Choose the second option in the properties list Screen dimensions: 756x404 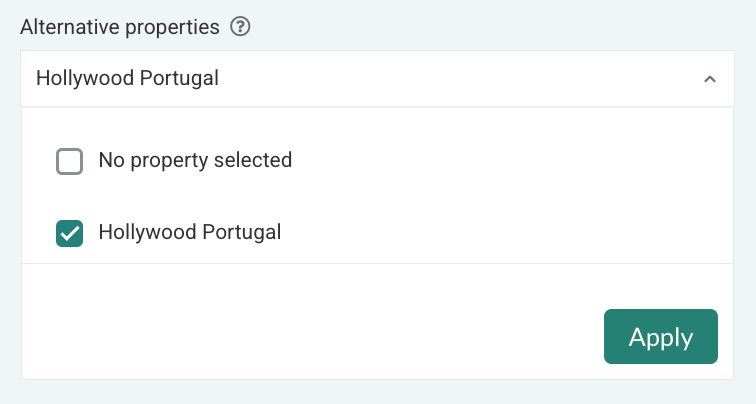click(x=189, y=233)
